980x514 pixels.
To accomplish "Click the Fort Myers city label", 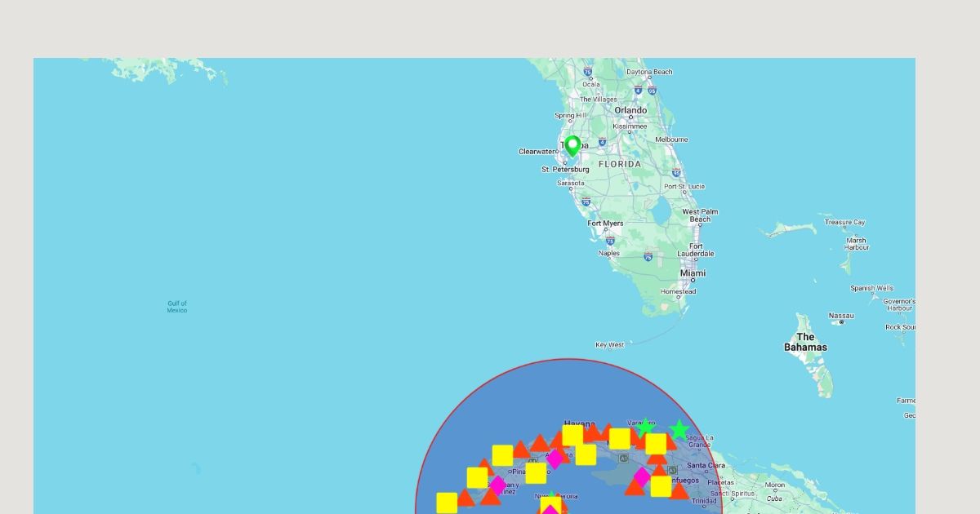I will pos(605,224).
